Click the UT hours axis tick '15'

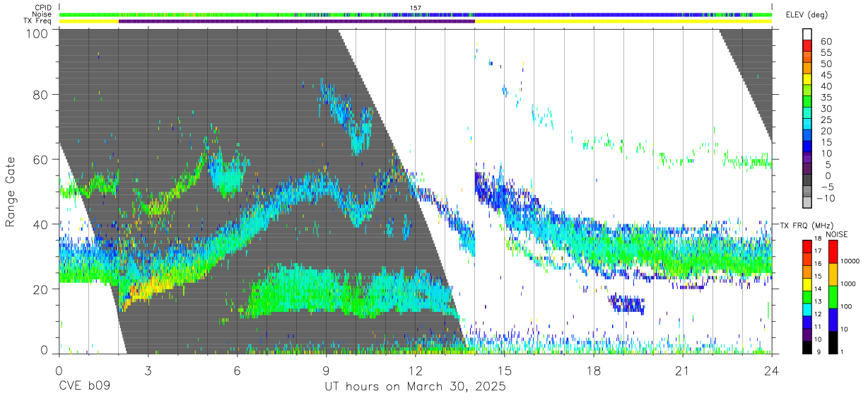click(505, 371)
